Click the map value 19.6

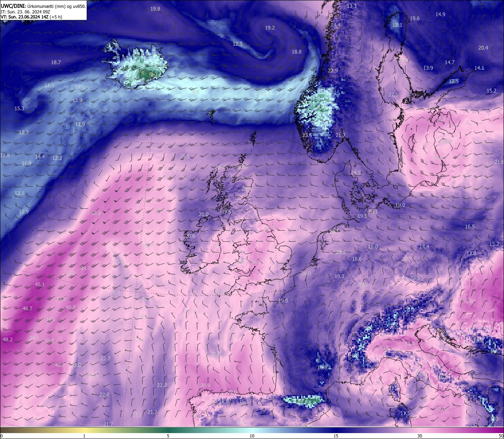coord(415,19)
